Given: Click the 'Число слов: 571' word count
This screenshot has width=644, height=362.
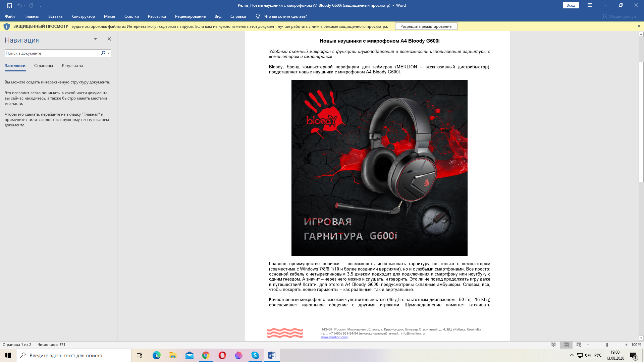Looking at the screenshot, I should (x=51, y=345).
